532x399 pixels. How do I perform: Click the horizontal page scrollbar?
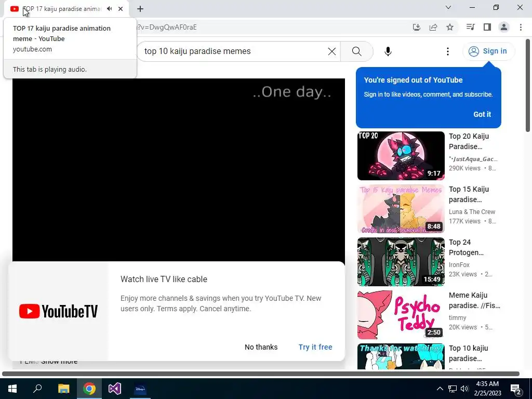click(261, 374)
